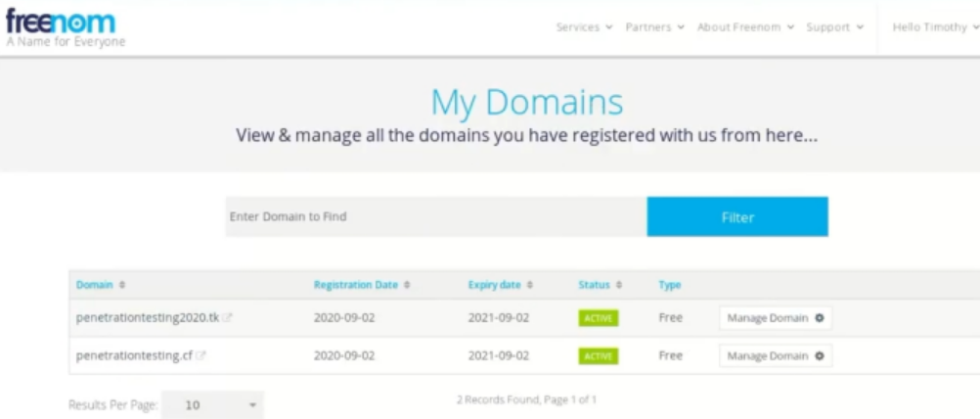Click the Type column header
This screenshot has width=980, height=419.
click(x=669, y=285)
